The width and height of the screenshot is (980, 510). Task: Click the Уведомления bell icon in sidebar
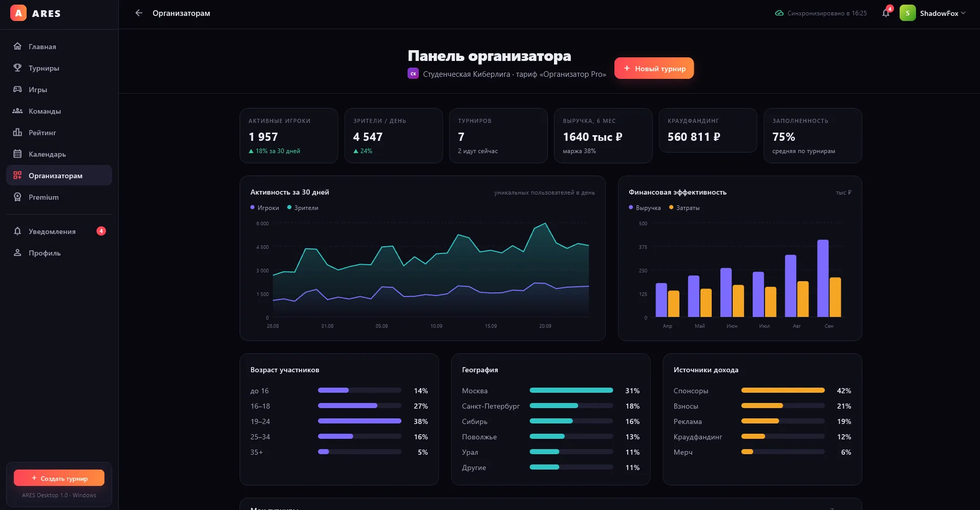pyautogui.click(x=17, y=231)
